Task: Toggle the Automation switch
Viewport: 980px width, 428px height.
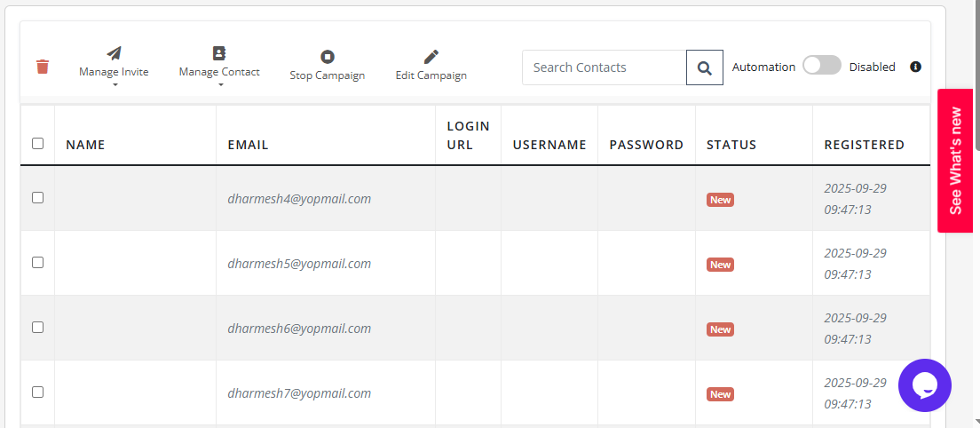Action: click(x=821, y=66)
